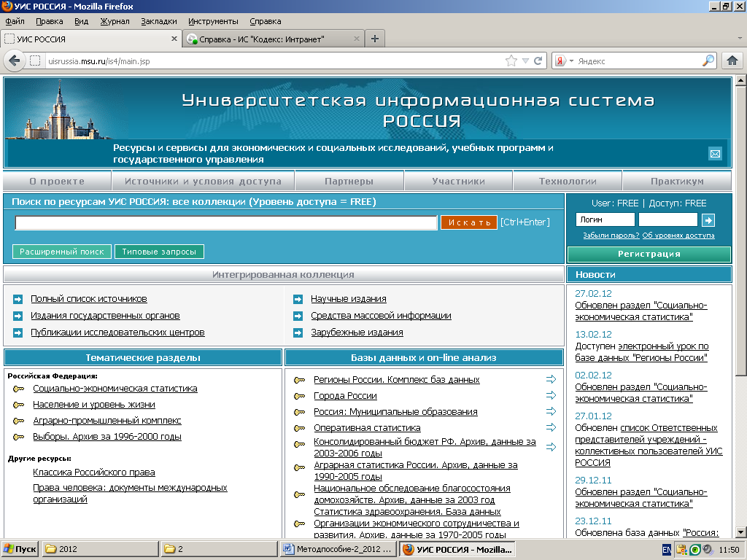Open a new tab with plus button
Screen dimensions: 747x560
[x=375, y=39]
